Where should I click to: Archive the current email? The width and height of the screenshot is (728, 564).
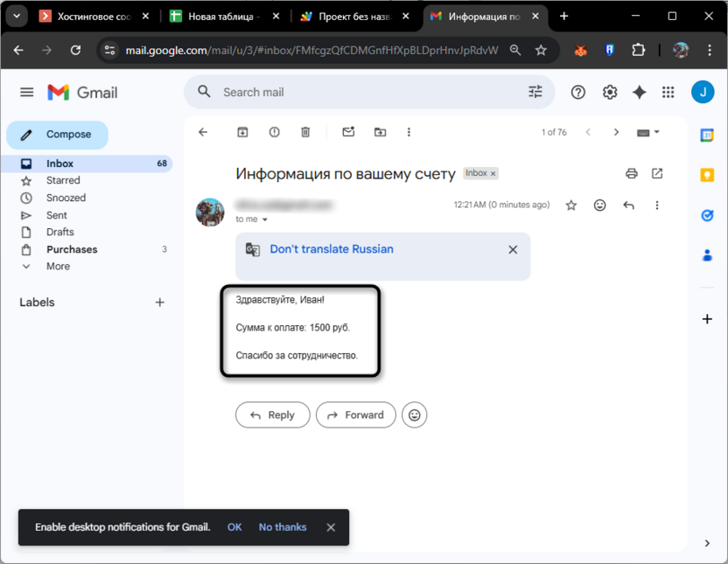coord(242,132)
